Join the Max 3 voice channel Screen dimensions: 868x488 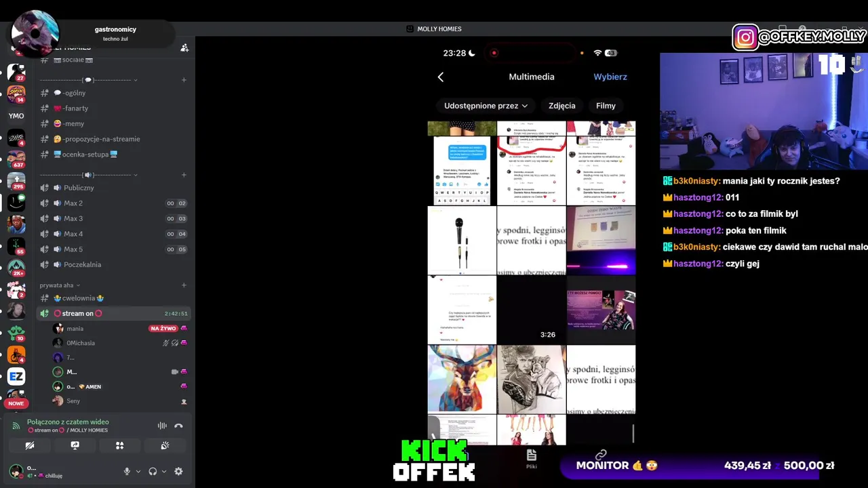pyautogui.click(x=113, y=218)
